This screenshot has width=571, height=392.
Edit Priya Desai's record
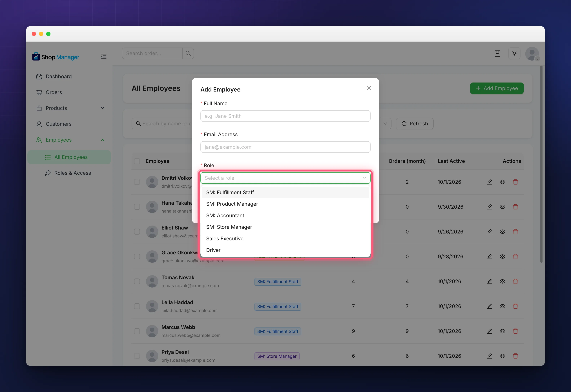coord(489,356)
